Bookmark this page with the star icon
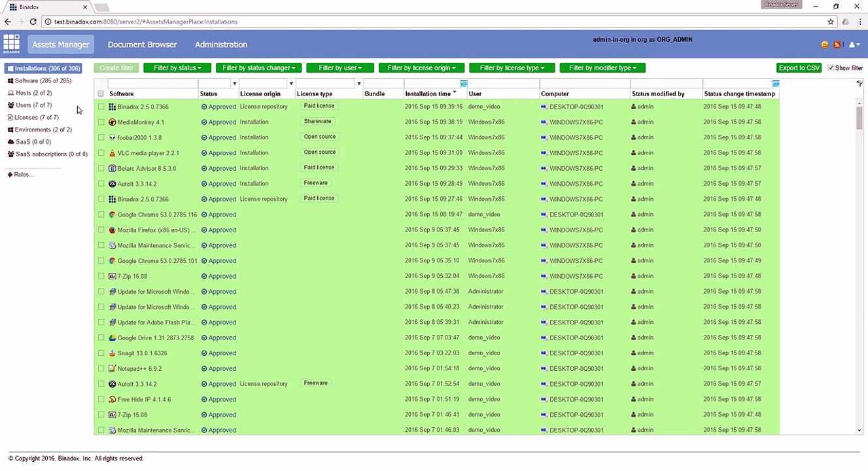This screenshot has width=868, height=471. [831, 22]
